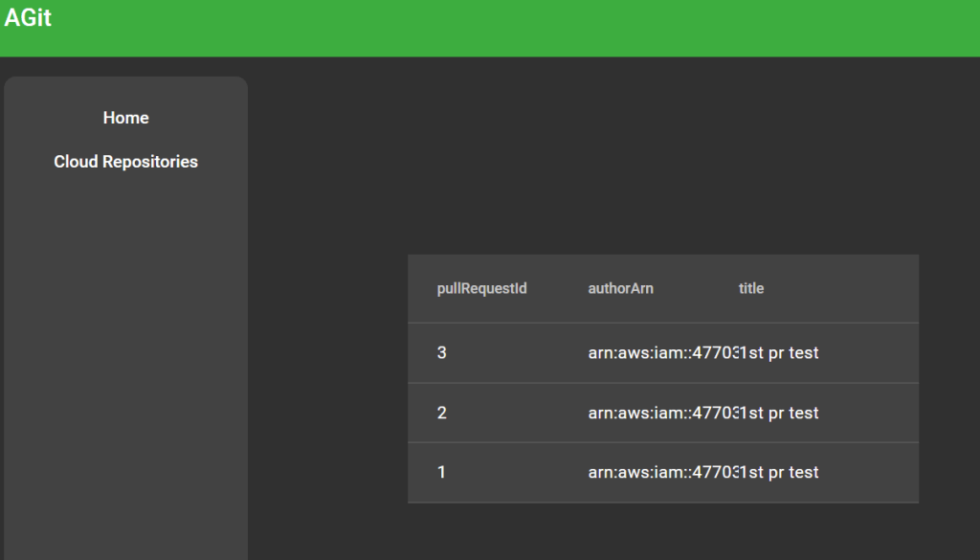The width and height of the screenshot is (980, 560).
Task: Click author ARN of pull request 1
Action: click(x=660, y=472)
